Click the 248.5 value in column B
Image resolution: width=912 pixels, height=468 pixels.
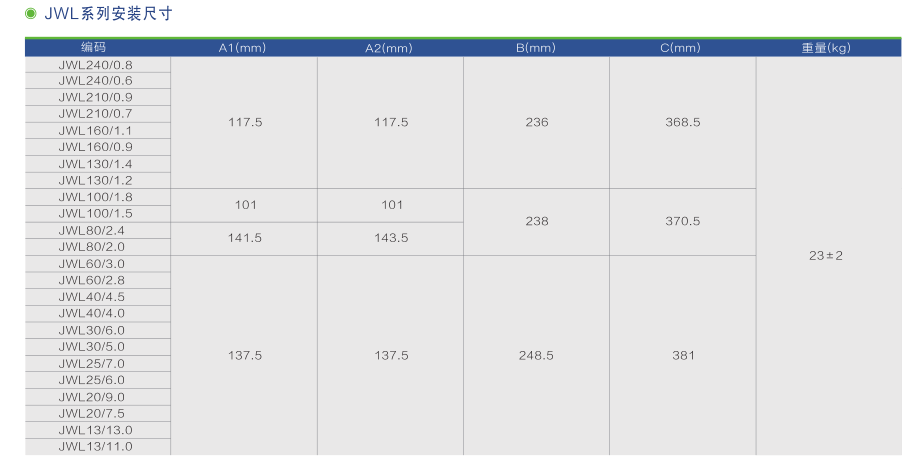537,356
